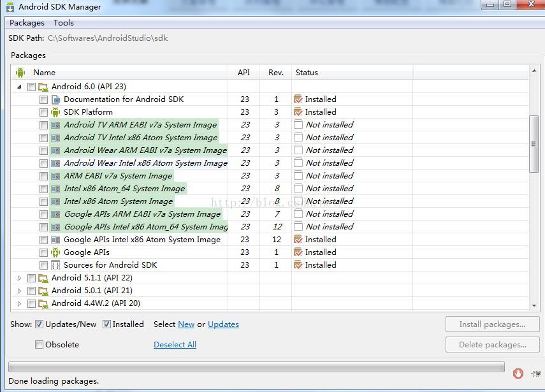Check the SDK Platform checkbox
This screenshot has height=392, width=545.
(x=43, y=113)
